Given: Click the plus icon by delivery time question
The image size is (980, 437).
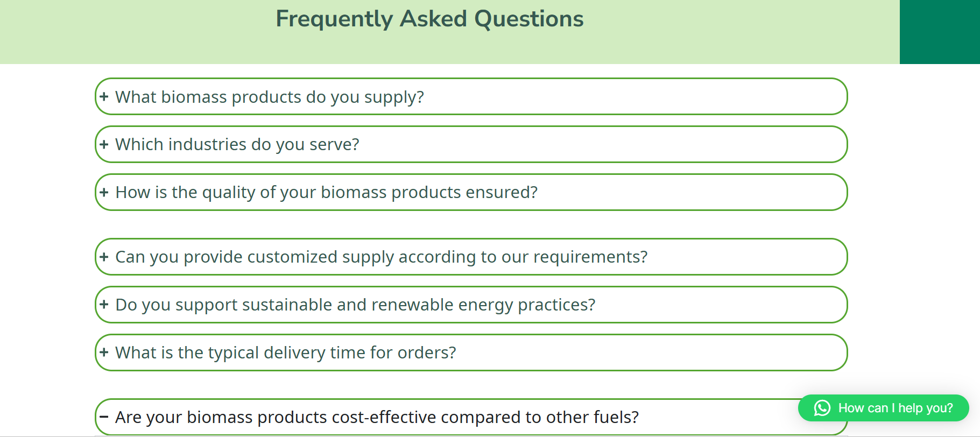Looking at the screenshot, I should pos(104,353).
